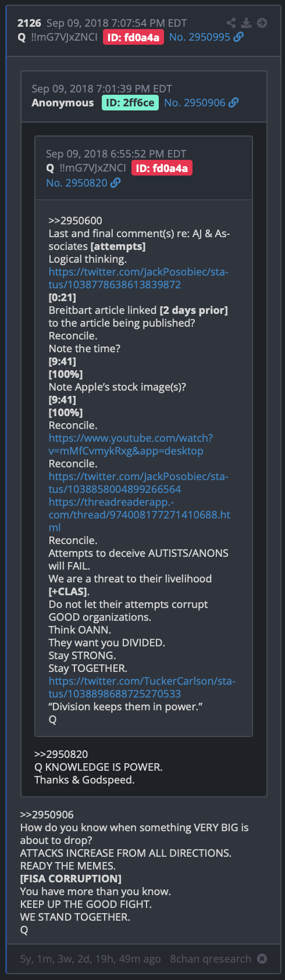Click the ID: fd0a4a badge in nested post
The image size is (285, 980).
(x=162, y=168)
